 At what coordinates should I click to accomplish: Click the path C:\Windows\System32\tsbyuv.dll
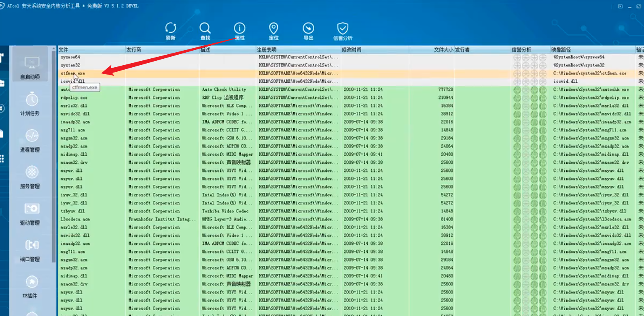pyautogui.click(x=590, y=211)
